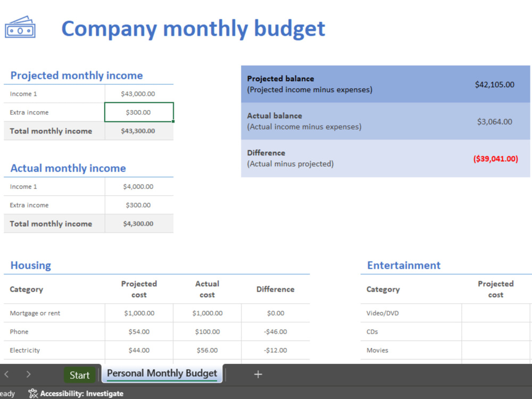Select Actual balance value $3,064.00

[494, 121]
